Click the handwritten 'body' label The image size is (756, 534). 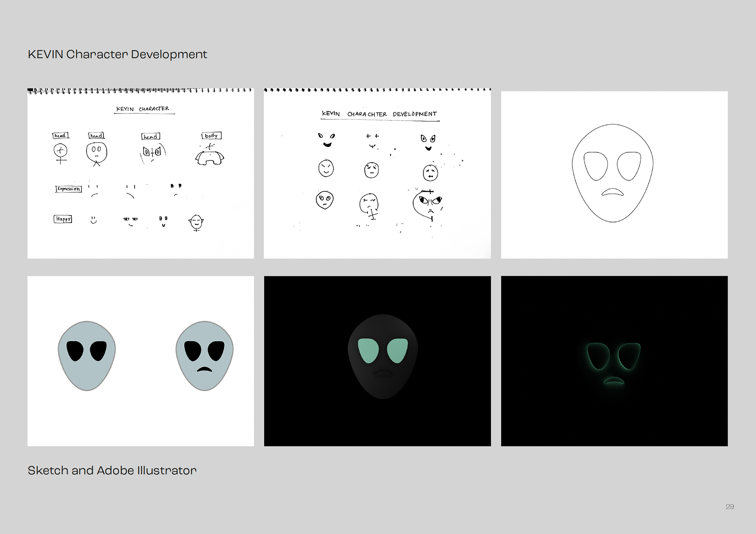pos(211,136)
